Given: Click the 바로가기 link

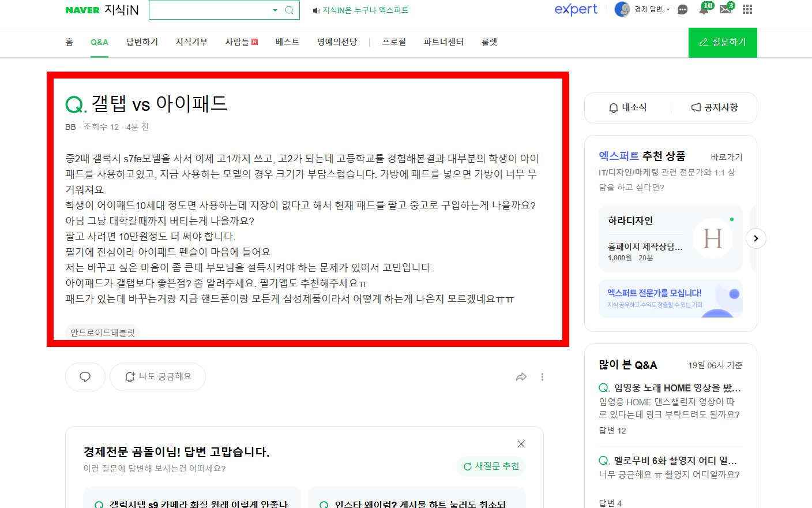Looking at the screenshot, I should click(x=727, y=157).
